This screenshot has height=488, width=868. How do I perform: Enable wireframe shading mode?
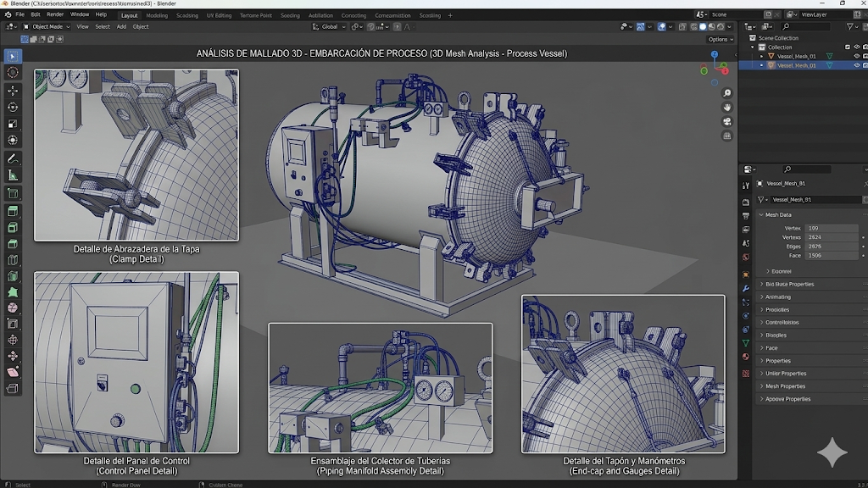point(694,26)
